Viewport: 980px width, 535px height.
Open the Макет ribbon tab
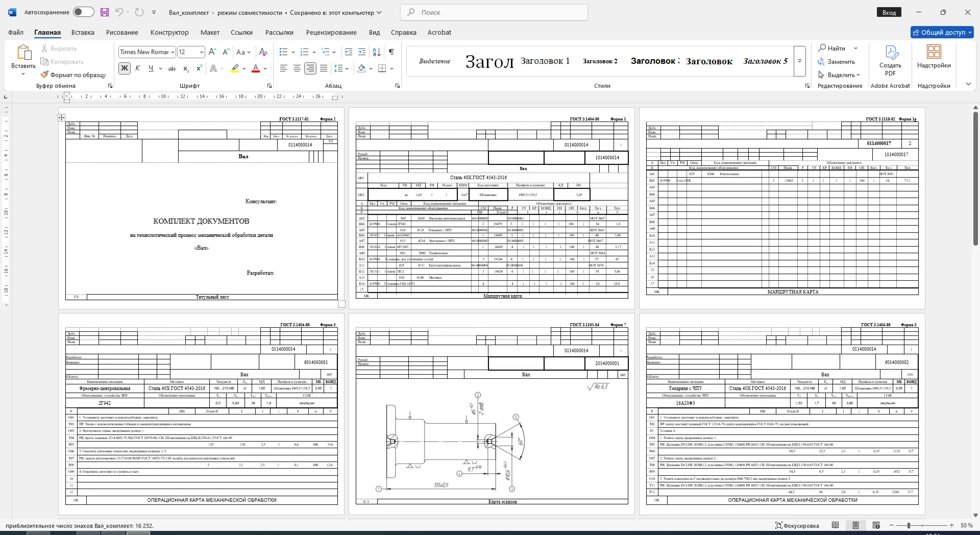click(210, 32)
